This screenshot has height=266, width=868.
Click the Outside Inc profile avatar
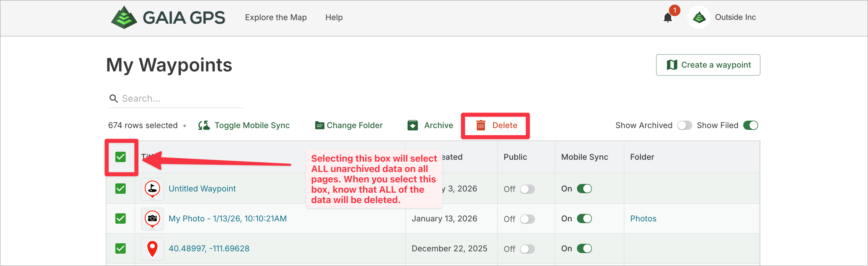(x=699, y=18)
